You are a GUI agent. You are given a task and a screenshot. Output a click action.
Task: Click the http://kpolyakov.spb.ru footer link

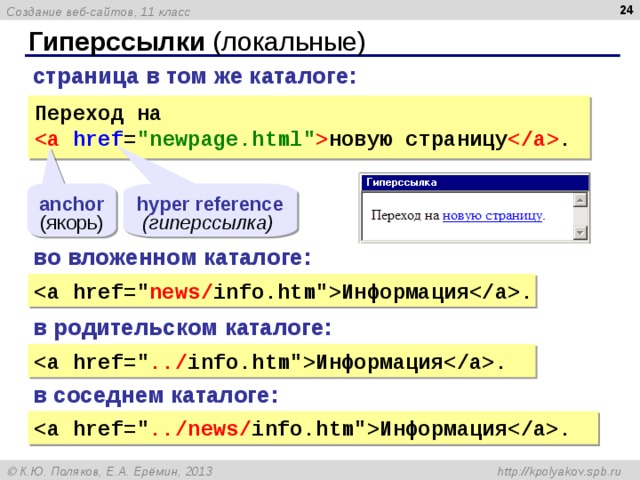click(559, 471)
